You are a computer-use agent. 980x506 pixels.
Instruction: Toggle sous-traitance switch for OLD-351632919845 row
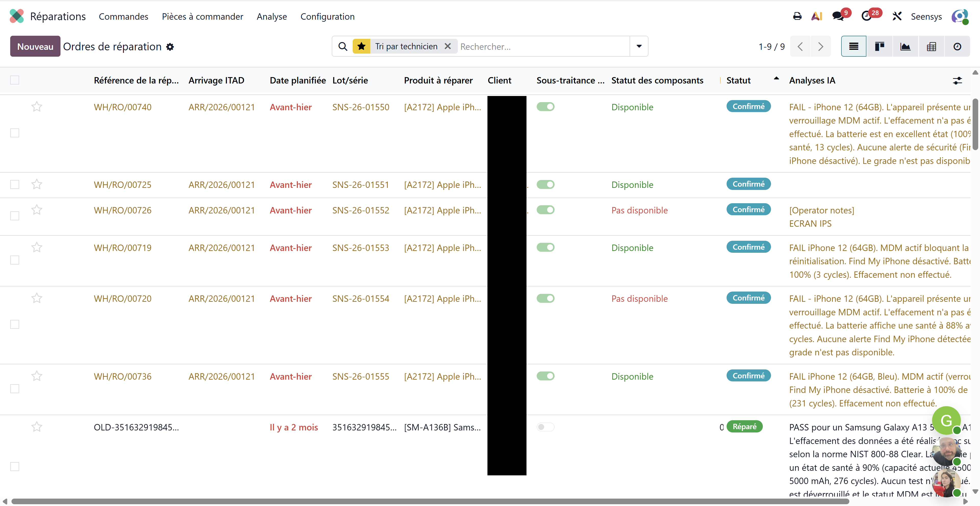[546, 427]
